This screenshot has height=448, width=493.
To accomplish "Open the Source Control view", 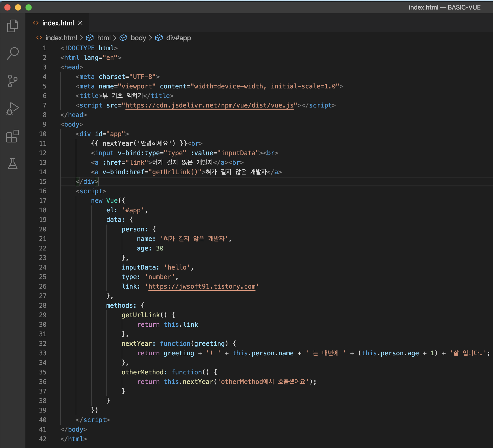I will [x=12, y=81].
